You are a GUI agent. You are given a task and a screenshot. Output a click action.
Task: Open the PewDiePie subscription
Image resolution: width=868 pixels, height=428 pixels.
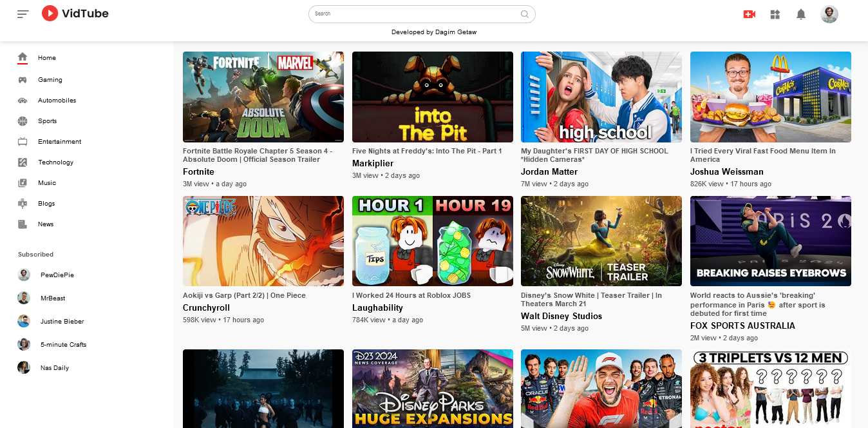(57, 275)
